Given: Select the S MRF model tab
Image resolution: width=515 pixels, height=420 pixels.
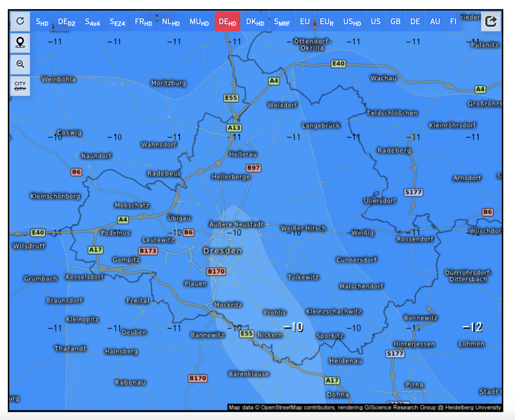Looking at the screenshot, I should tap(282, 22).
